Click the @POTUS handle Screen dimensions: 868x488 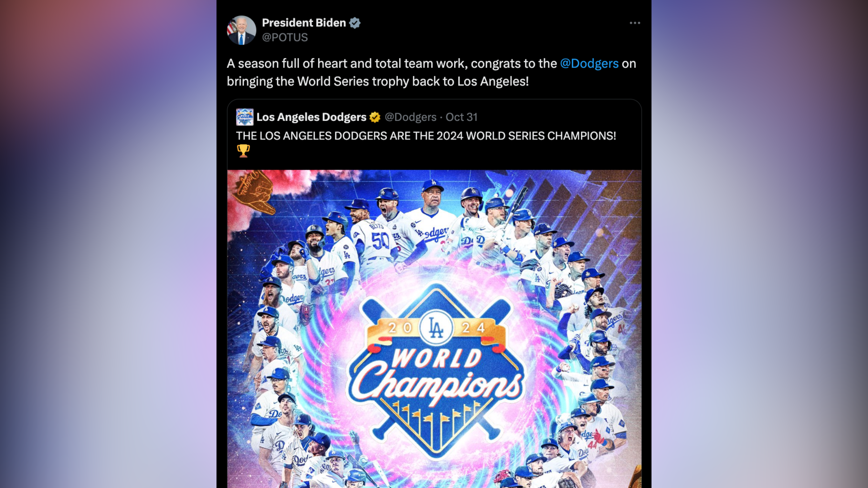285,37
